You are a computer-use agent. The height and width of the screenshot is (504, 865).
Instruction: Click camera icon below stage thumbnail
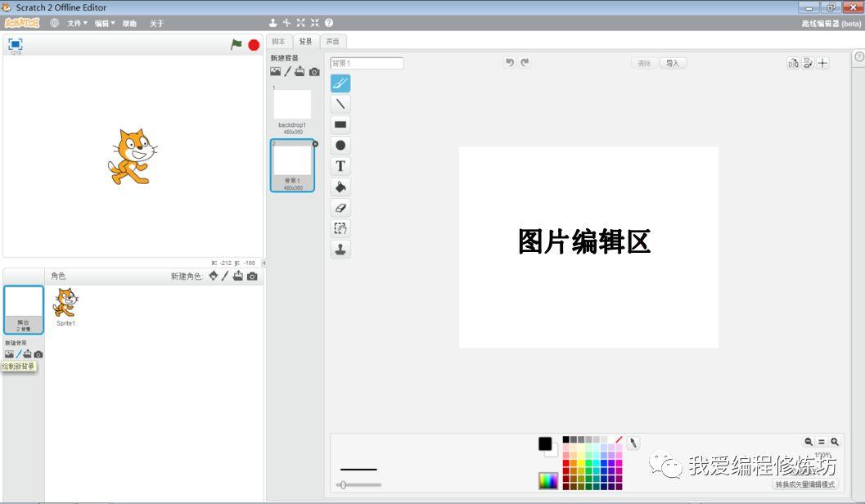(38, 354)
